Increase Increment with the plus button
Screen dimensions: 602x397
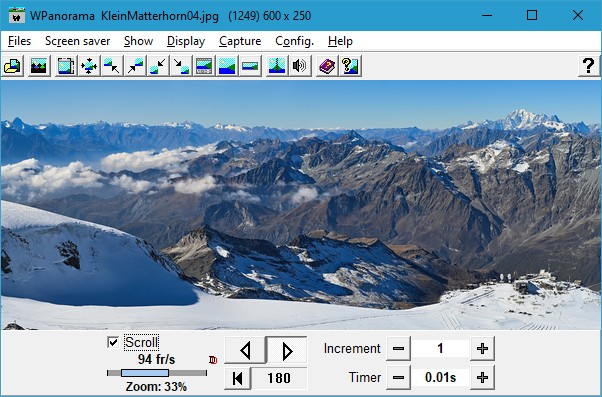[x=482, y=349]
